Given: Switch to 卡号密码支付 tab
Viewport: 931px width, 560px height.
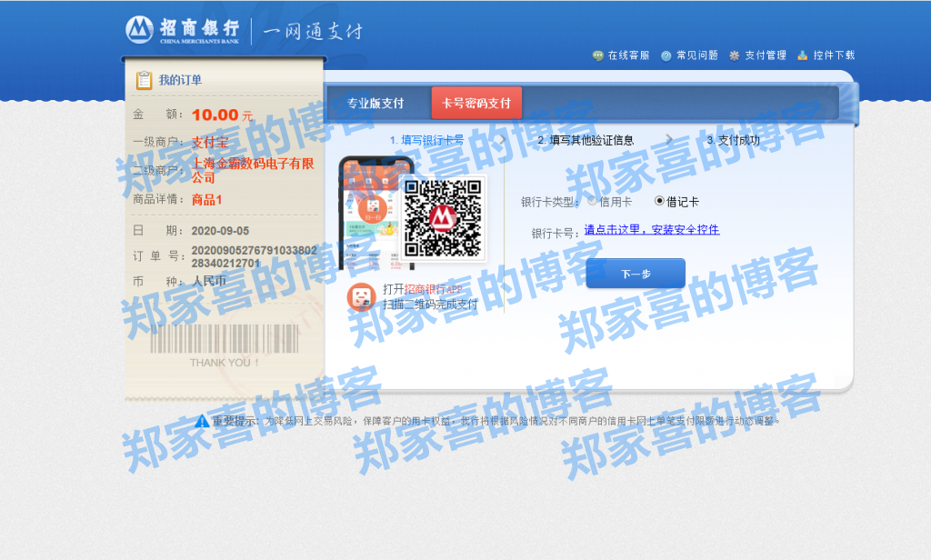Looking at the screenshot, I should pos(476,104).
